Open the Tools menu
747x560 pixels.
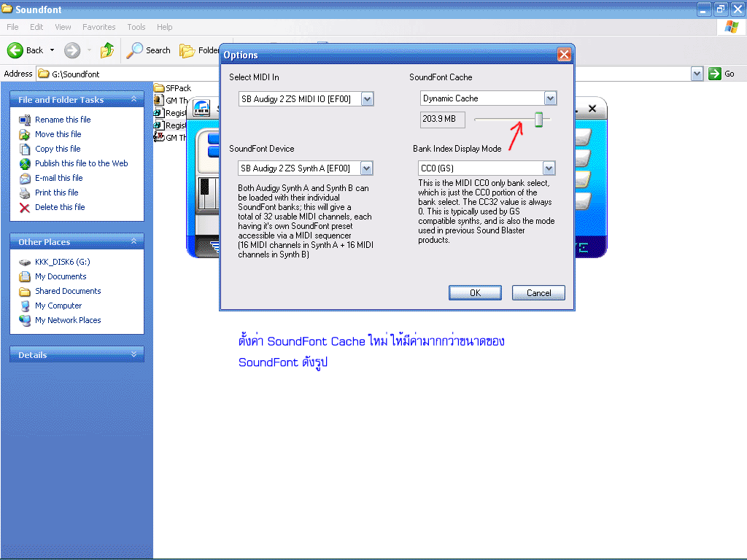136,27
